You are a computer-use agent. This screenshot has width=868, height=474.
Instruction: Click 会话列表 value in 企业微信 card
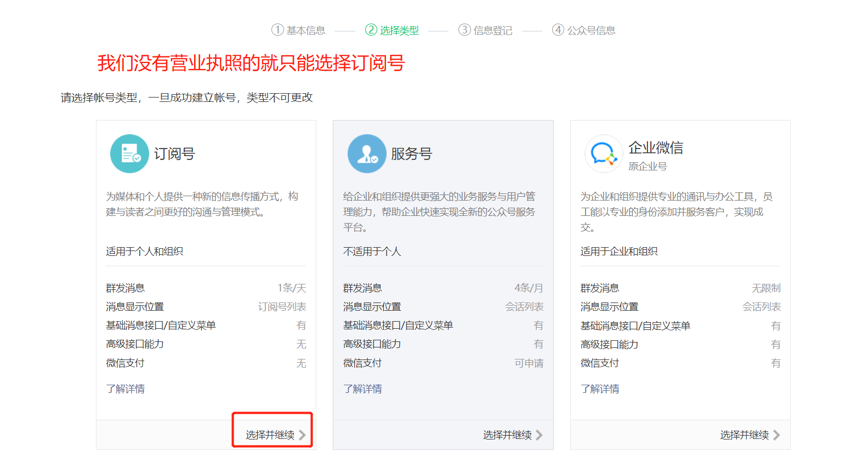[x=762, y=307]
